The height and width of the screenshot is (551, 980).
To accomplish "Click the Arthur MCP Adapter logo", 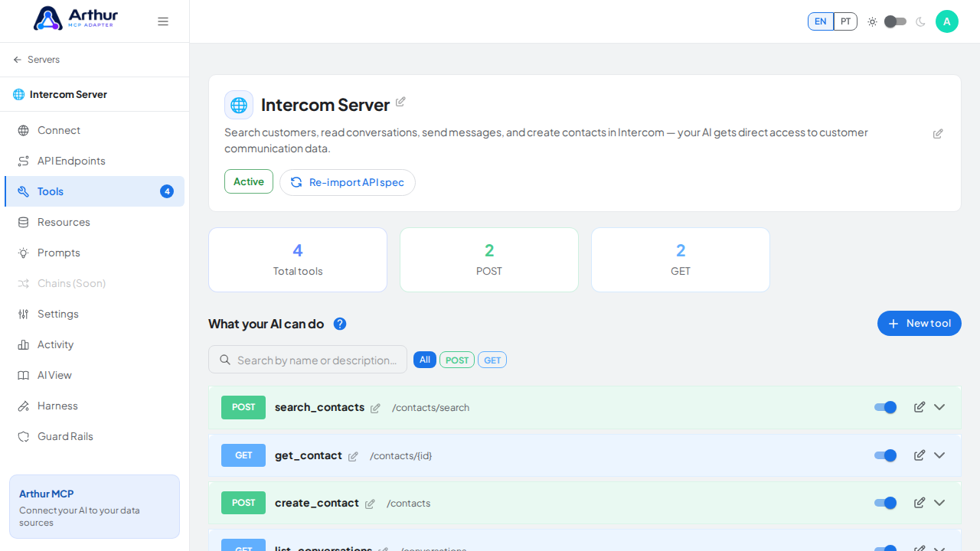I will click(x=76, y=18).
